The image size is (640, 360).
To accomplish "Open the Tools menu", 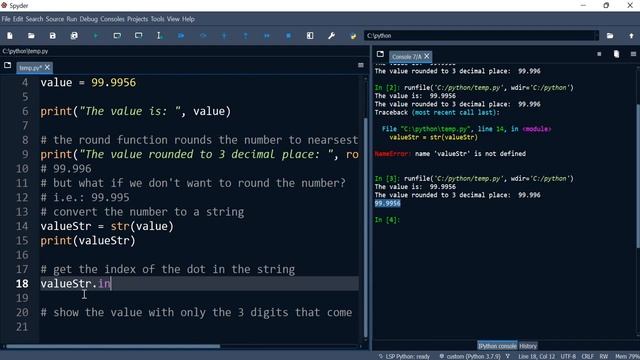I will coord(157,19).
